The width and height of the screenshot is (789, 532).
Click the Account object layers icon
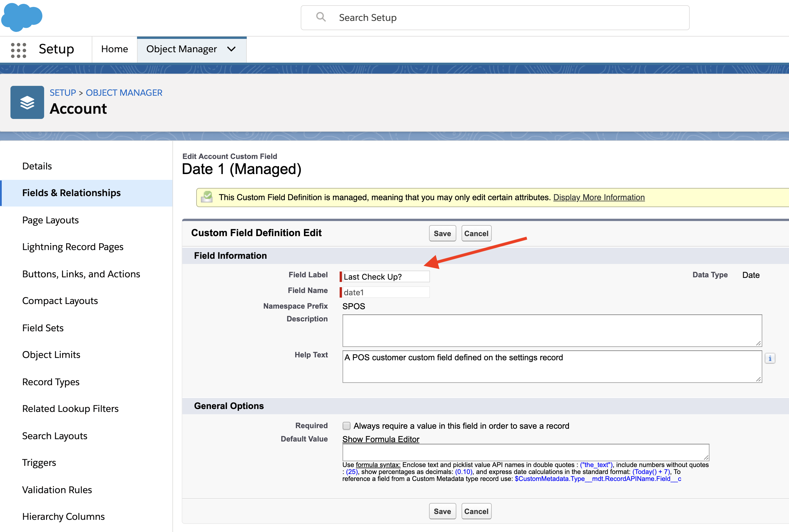coord(27,102)
